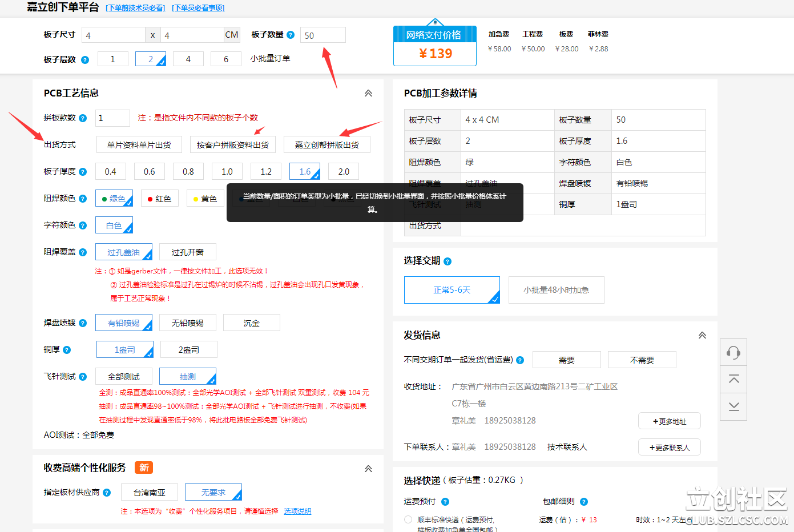Choose 单片资料单片出货 shipping method
794x532 pixels.
tap(139, 144)
